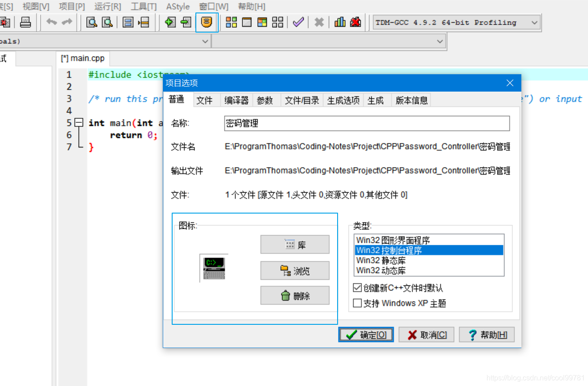This screenshot has height=386, width=588.
Task: Close the 项目选项 dialog with X
Action: click(x=510, y=83)
